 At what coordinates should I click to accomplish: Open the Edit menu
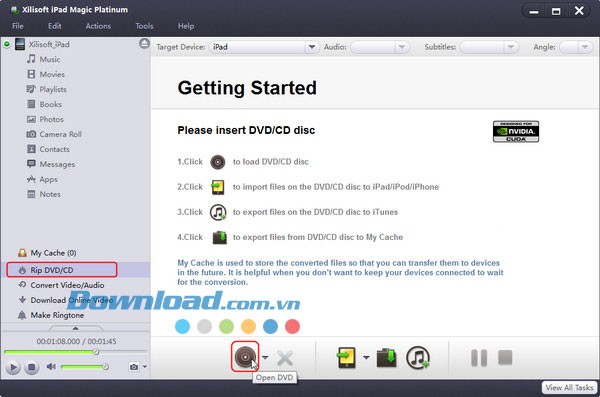coord(55,26)
